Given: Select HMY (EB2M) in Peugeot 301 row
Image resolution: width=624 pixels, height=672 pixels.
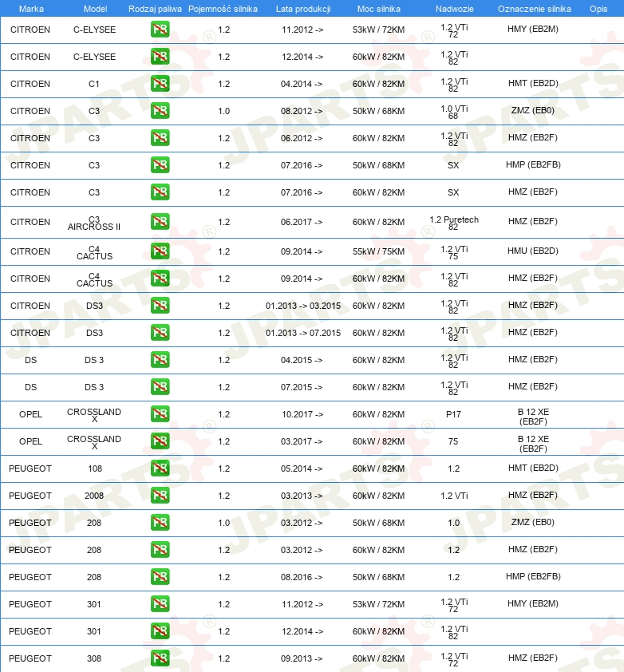Looking at the screenshot, I should click(533, 603).
